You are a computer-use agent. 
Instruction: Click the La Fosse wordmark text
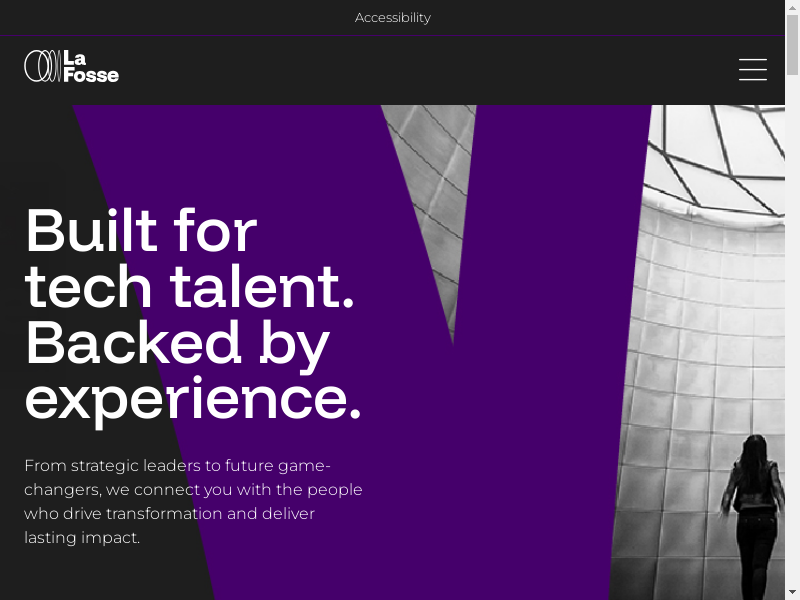coord(90,66)
